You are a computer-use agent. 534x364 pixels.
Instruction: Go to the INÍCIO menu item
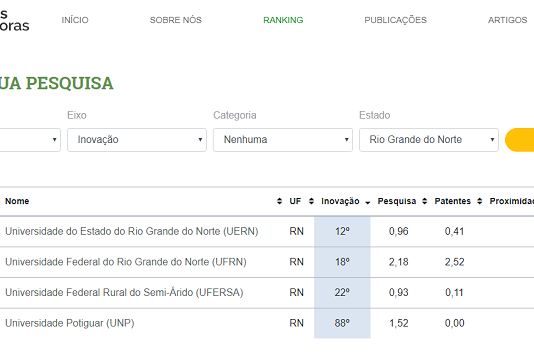point(75,20)
